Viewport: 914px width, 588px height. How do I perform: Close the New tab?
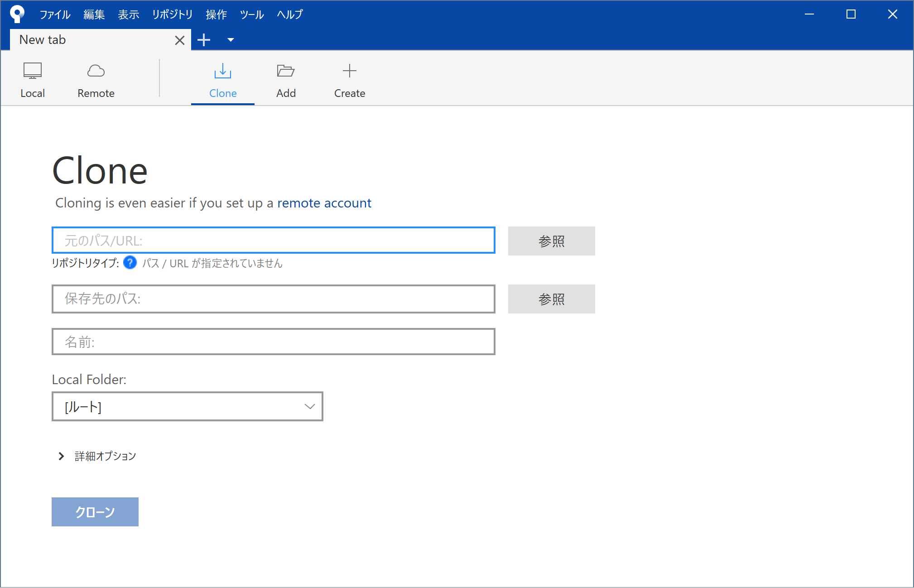[179, 40]
